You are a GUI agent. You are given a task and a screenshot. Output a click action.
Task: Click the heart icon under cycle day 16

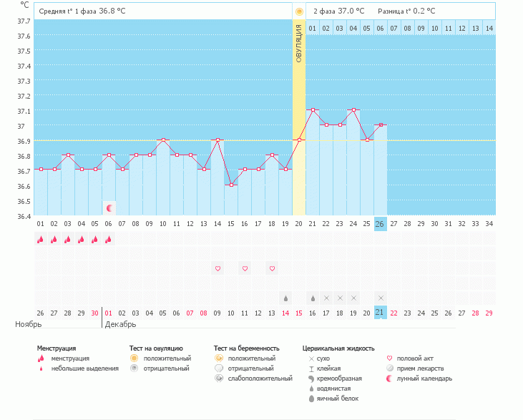(x=245, y=268)
